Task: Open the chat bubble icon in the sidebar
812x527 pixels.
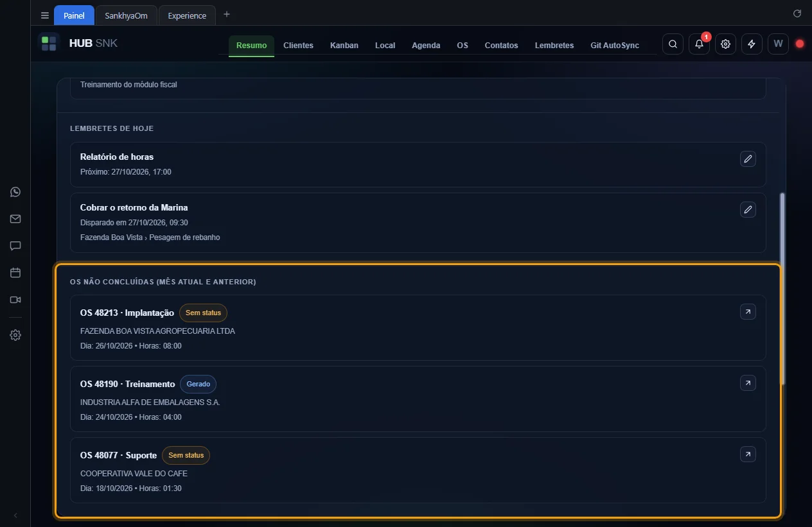Action: [15, 246]
